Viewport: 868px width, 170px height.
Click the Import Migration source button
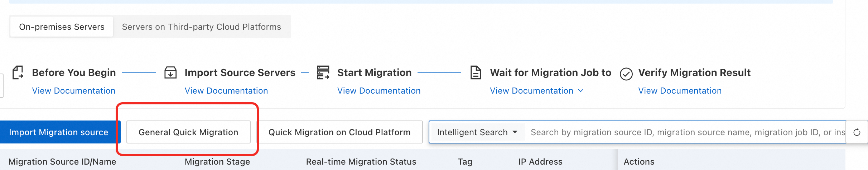point(59,132)
